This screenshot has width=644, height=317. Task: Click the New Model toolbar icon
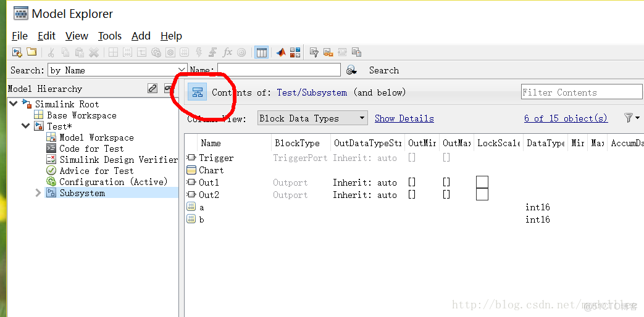click(17, 52)
